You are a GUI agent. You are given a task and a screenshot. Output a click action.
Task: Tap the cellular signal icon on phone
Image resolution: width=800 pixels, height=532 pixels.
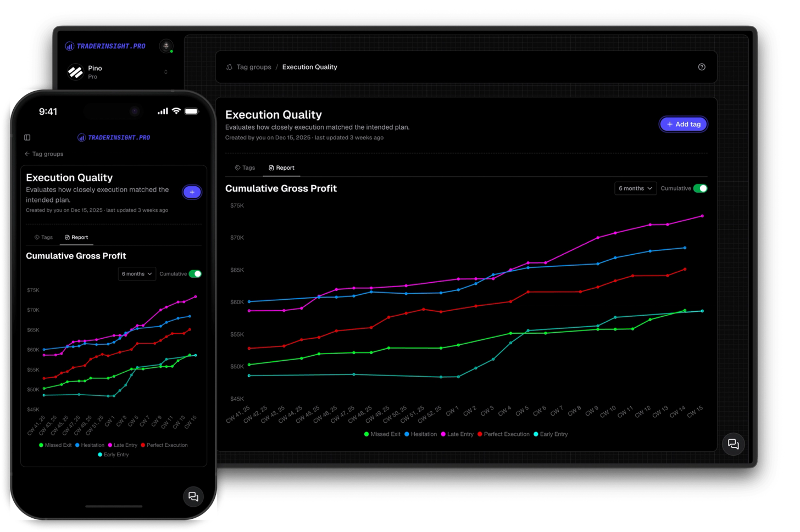click(x=163, y=111)
